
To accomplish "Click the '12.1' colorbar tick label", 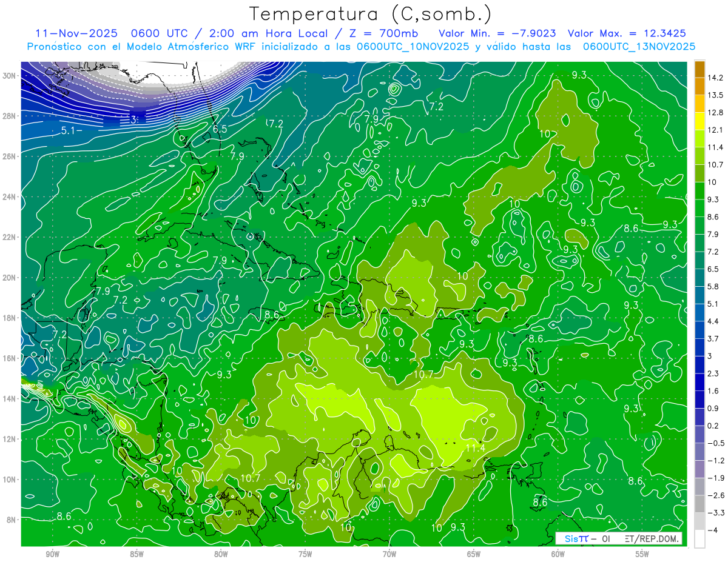I will coord(716,130).
